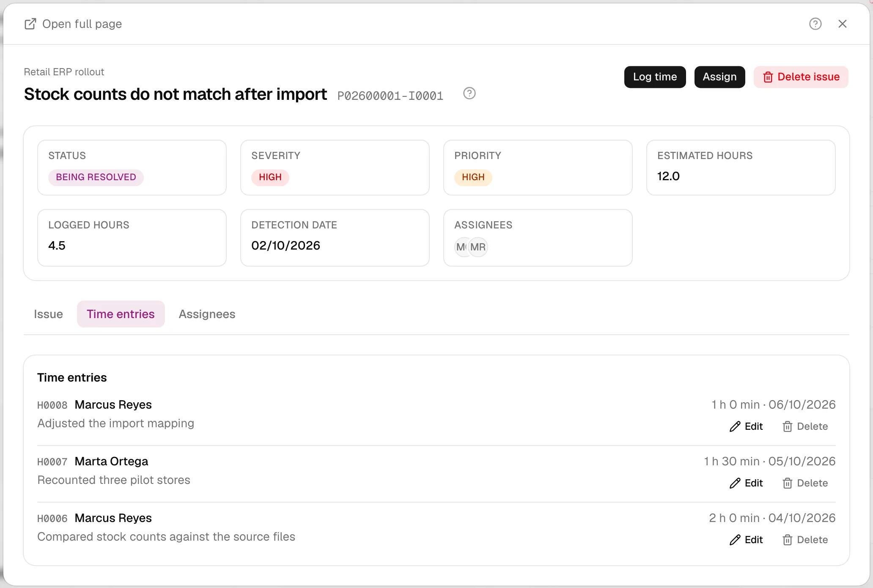The image size is (873, 588).
Task: Delete time entry H0007
Action: [x=805, y=483]
